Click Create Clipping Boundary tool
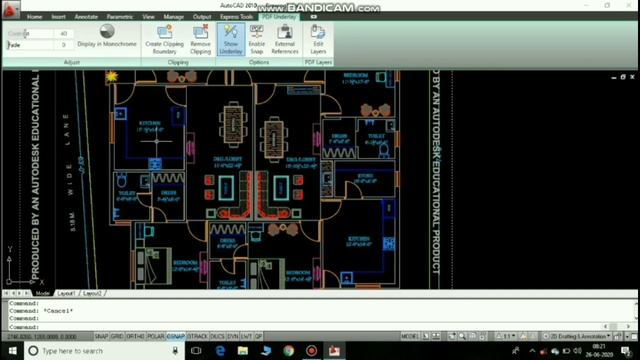The height and width of the screenshot is (360, 640). (164, 39)
